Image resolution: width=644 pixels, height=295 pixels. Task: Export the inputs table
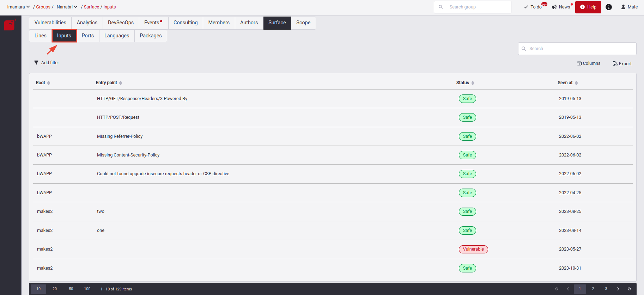[x=622, y=64]
